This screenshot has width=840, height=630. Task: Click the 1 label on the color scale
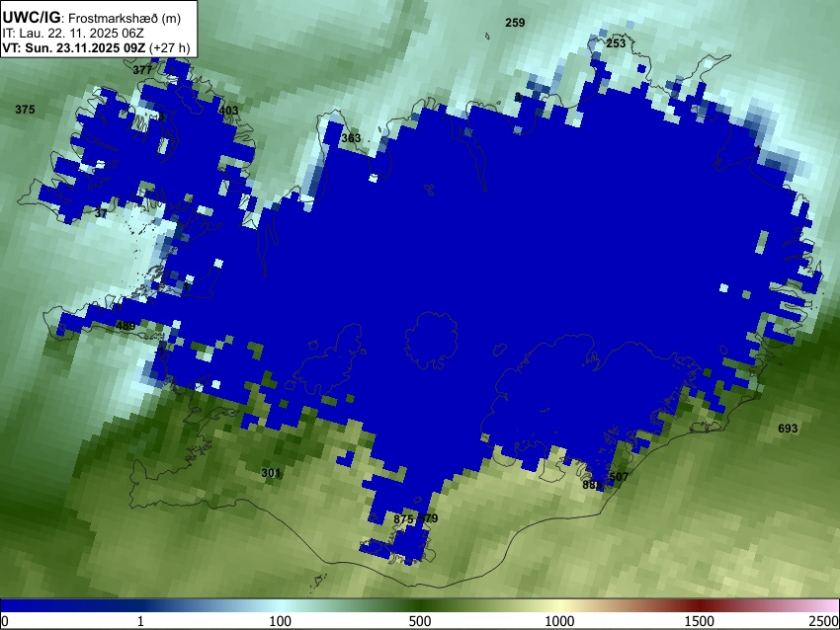(x=140, y=621)
